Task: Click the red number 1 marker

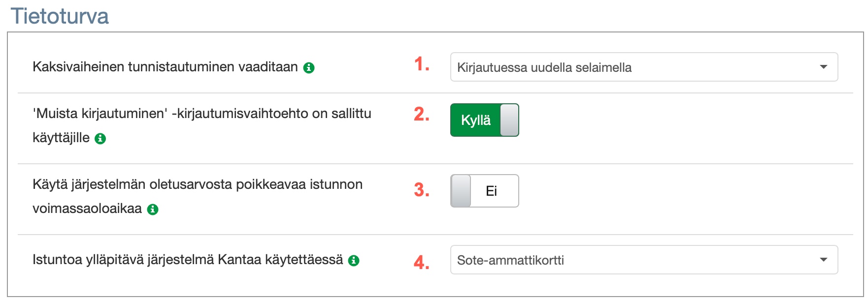Action: click(x=421, y=64)
